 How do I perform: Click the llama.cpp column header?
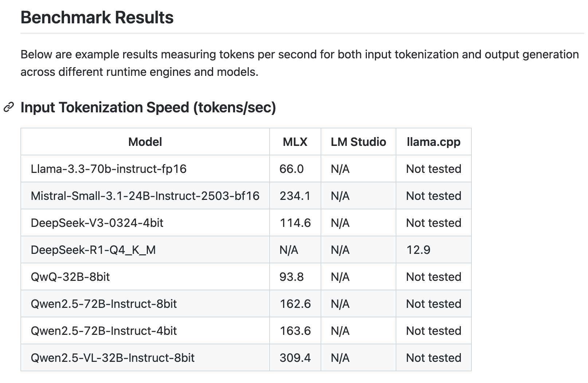[x=434, y=142]
